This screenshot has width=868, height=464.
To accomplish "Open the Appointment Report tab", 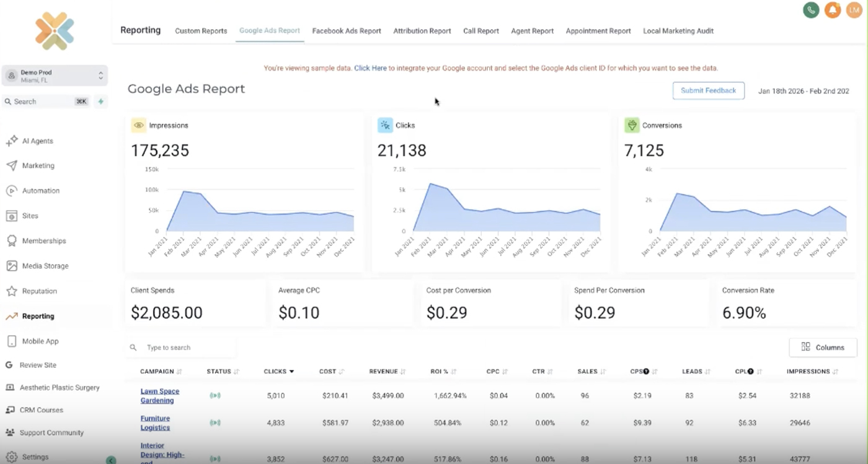I will [598, 31].
